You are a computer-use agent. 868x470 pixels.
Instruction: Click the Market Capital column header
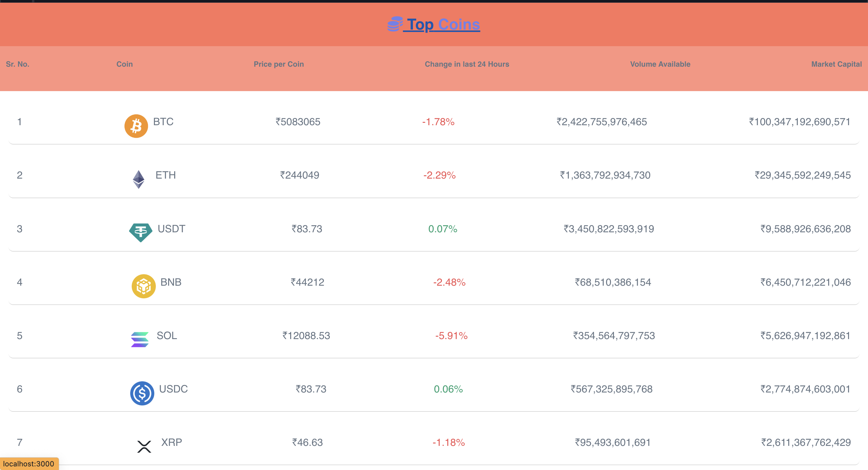coord(836,64)
